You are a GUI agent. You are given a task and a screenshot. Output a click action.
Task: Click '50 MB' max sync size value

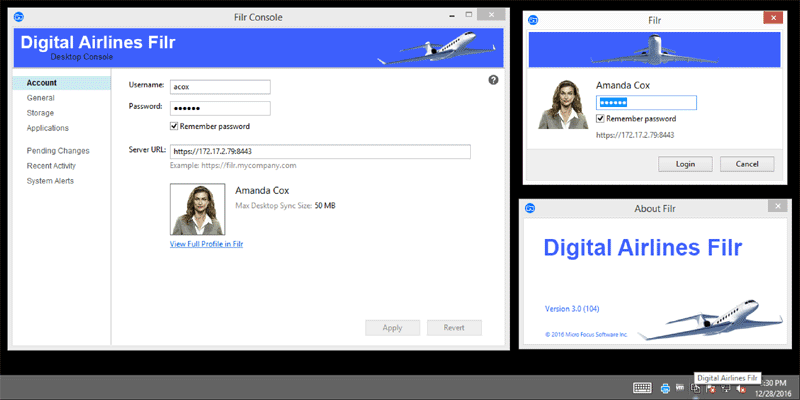coord(325,206)
